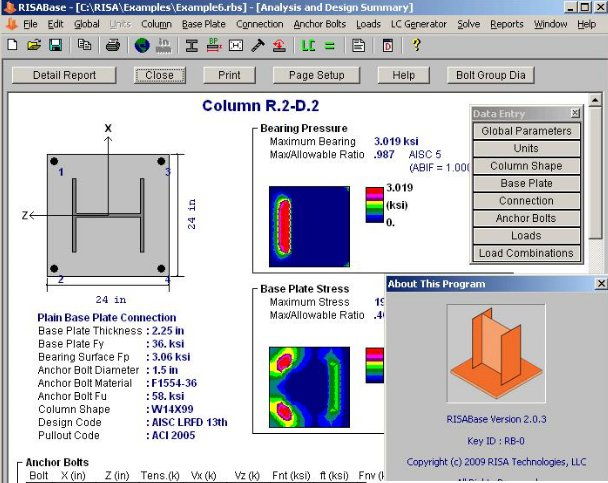Click the RISABase logo image in About dialog

tap(496, 354)
